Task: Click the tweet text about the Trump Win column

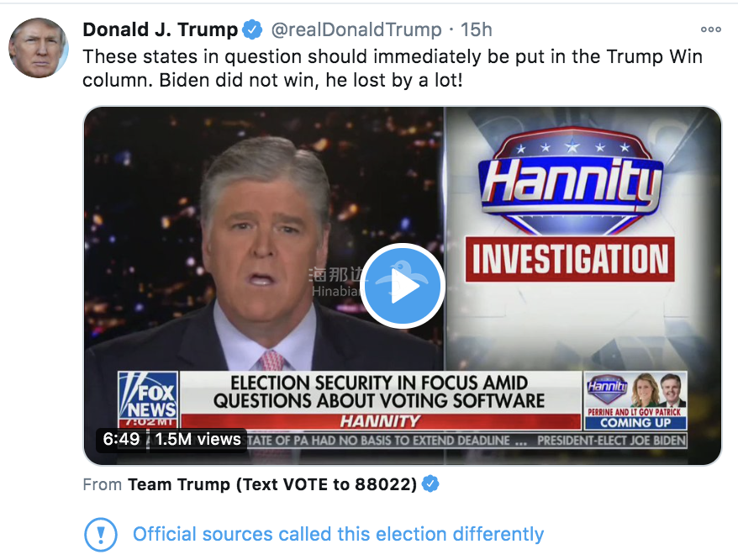Action: pos(392,68)
